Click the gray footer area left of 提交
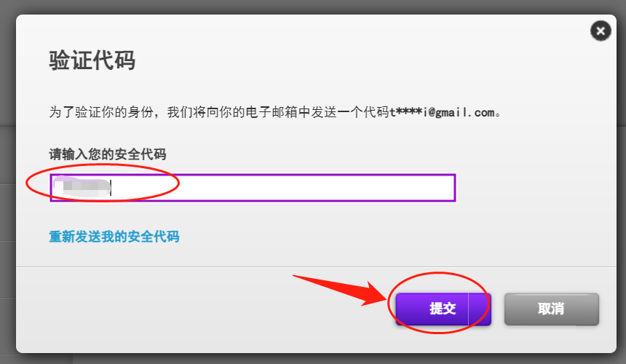 pos(199,309)
